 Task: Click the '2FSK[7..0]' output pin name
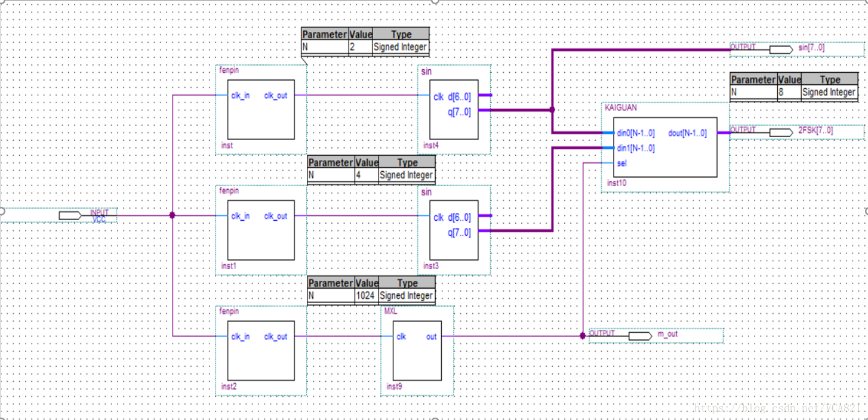(815, 130)
